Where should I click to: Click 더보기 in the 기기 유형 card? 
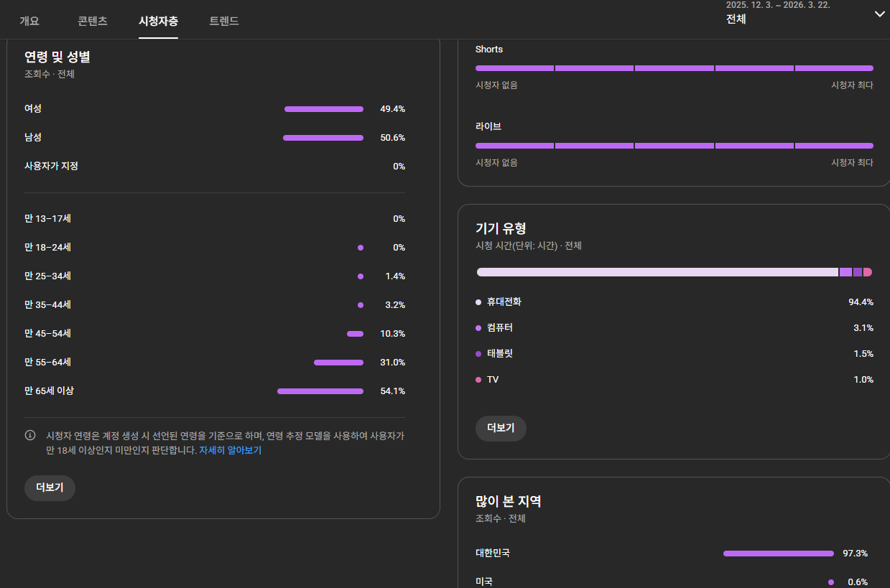501,428
